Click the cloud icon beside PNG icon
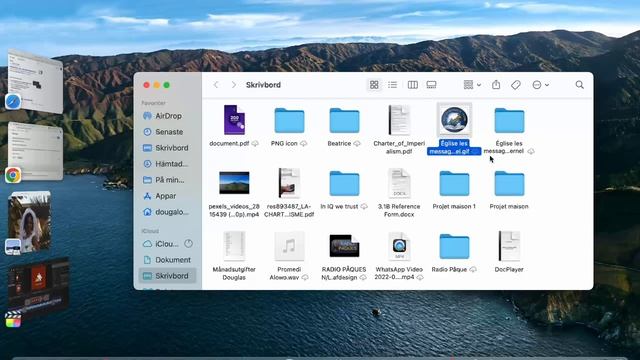This screenshot has width=640, height=360. click(x=303, y=144)
